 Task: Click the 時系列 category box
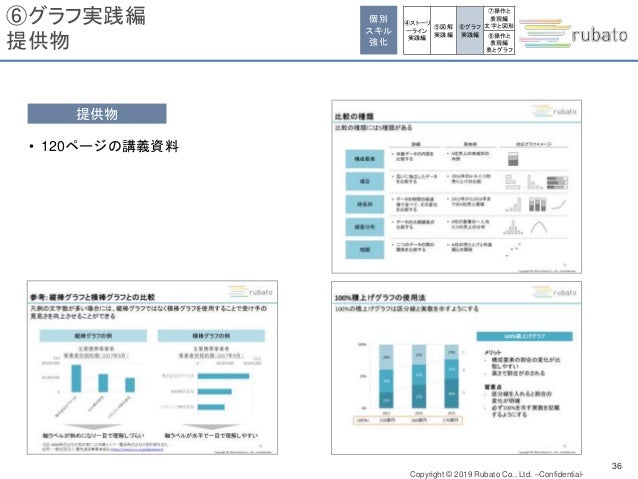pos(365,204)
